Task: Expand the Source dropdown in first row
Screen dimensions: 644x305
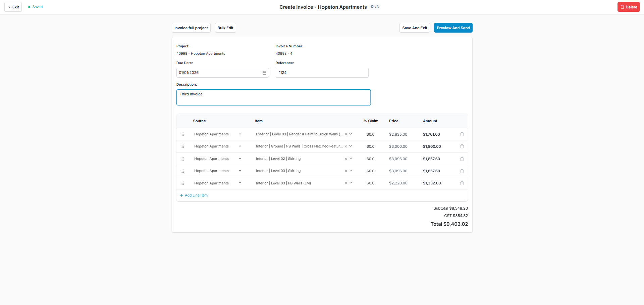Action: (240, 134)
